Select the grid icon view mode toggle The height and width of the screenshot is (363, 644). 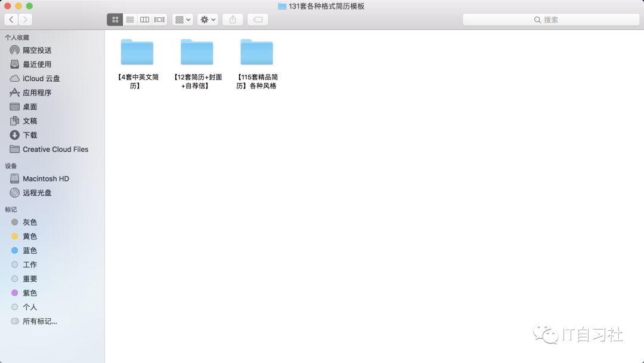(x=115, y=19)
